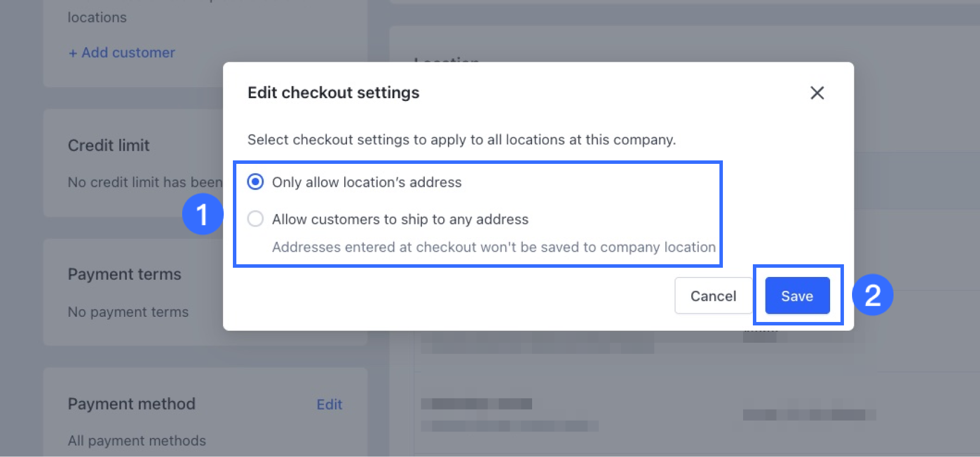Image resolution: width=980 pixels, height=457 pixels.
Task: Click the "All payment methods" text
Action: coord(137,441)
